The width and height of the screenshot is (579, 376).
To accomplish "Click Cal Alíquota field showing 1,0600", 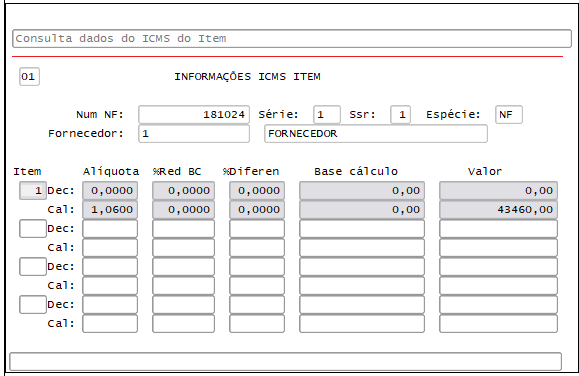I will point(110,209).
